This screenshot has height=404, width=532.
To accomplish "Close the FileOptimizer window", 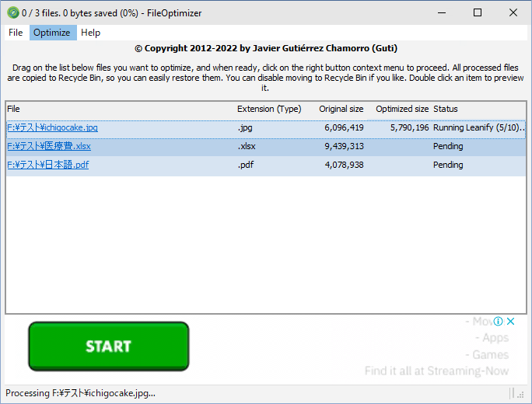I will (513, 13).
